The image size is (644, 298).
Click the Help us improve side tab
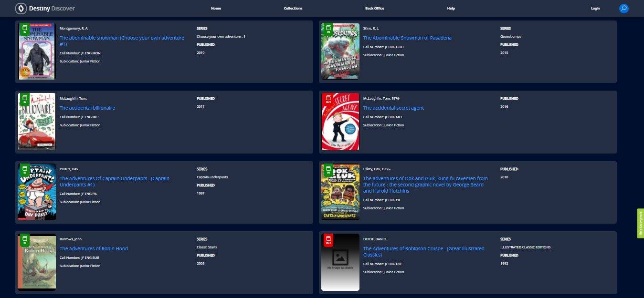click(640, 223)
